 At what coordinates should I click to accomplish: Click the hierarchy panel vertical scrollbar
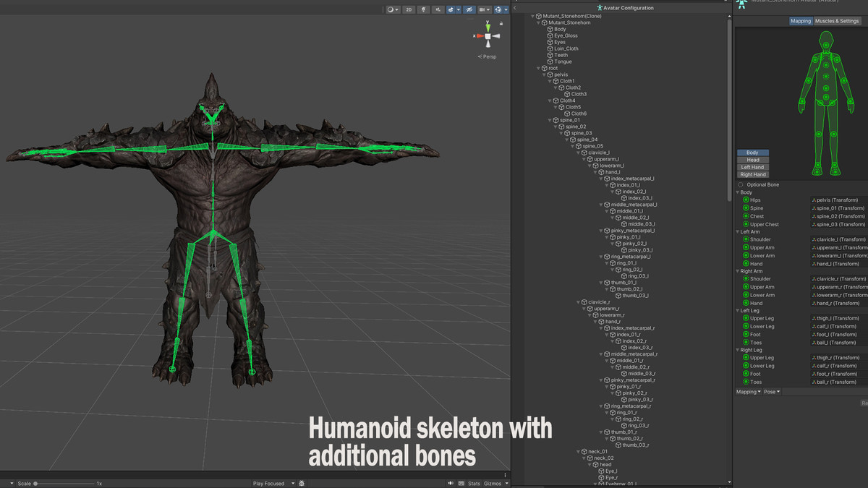pos(729,108)
